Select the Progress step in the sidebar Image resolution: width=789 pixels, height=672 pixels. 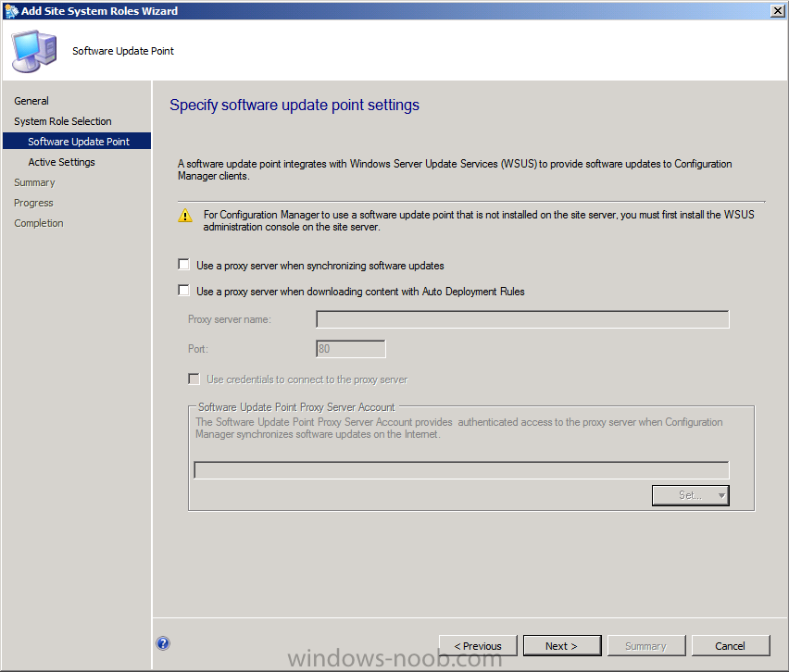33,203
